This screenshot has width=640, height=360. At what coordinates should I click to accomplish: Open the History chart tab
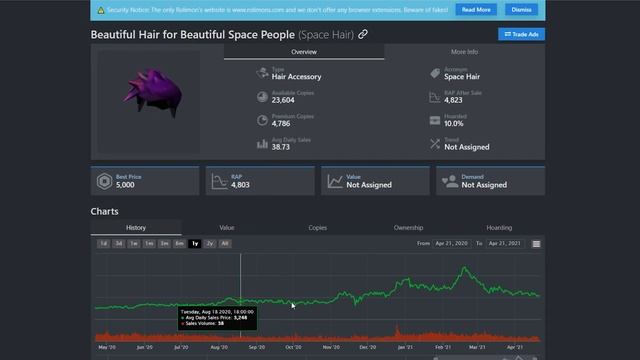click(x=136, y=228)
